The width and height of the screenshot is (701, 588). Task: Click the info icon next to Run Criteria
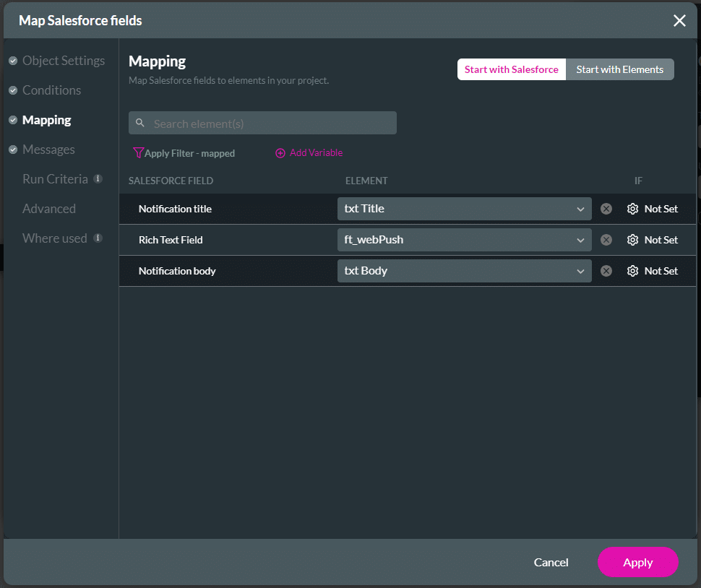98,179
